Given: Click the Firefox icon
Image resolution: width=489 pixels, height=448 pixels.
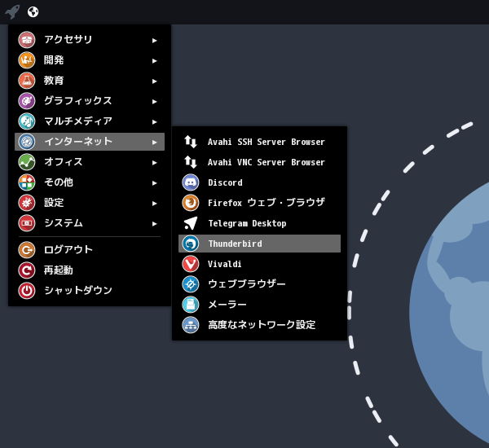Looking at the screenshot, I should coord(191,203).
